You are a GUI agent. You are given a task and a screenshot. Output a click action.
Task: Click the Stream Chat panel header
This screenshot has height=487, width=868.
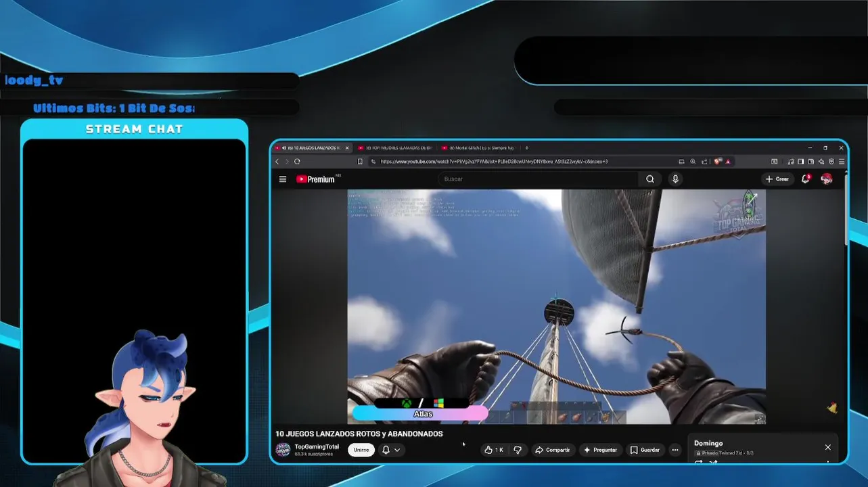[135, 129]
